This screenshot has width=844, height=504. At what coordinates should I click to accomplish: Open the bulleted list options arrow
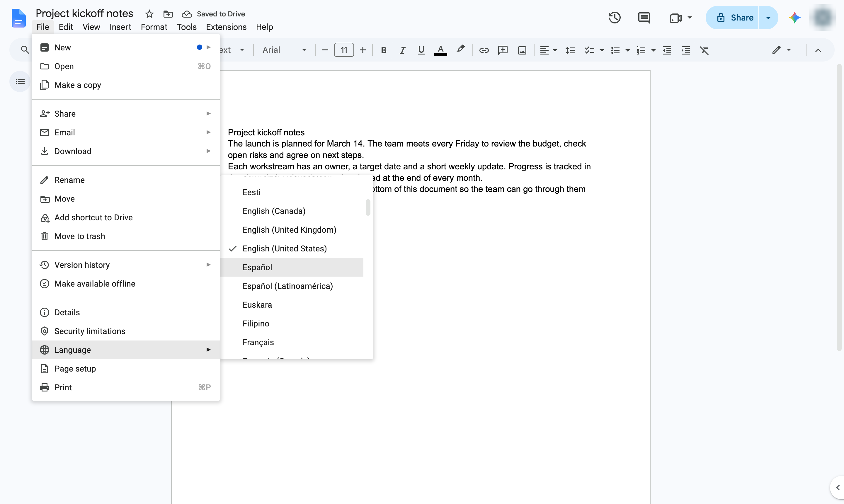tap(628, 50)
